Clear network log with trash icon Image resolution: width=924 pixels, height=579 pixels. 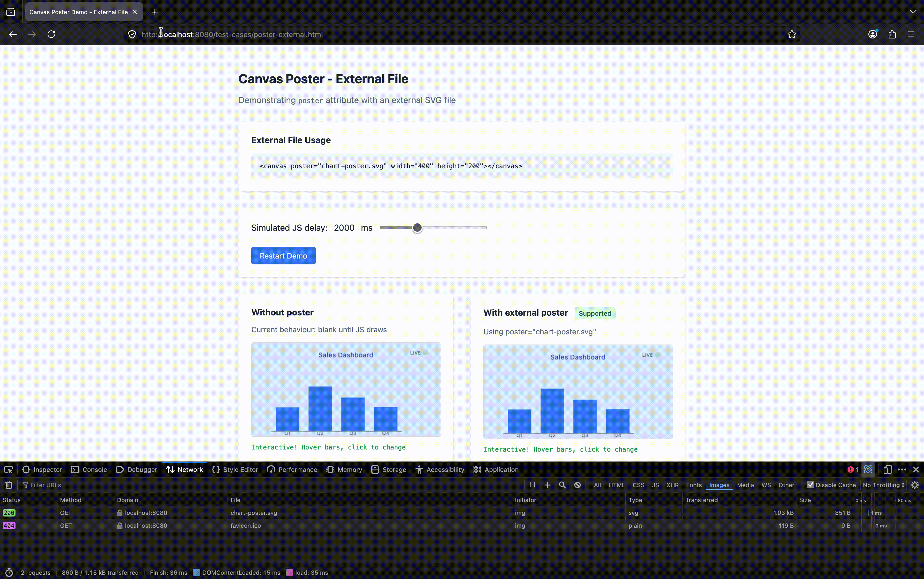tap(9, 485)
